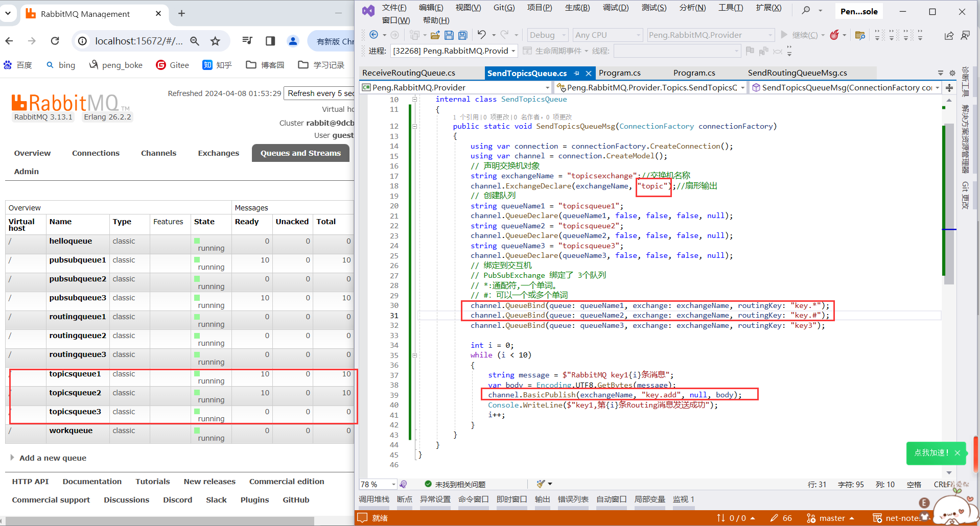
Task: Open the Peng.RabbitMQ.Provider startup project dropdown
Action: (x=711, y=35)
